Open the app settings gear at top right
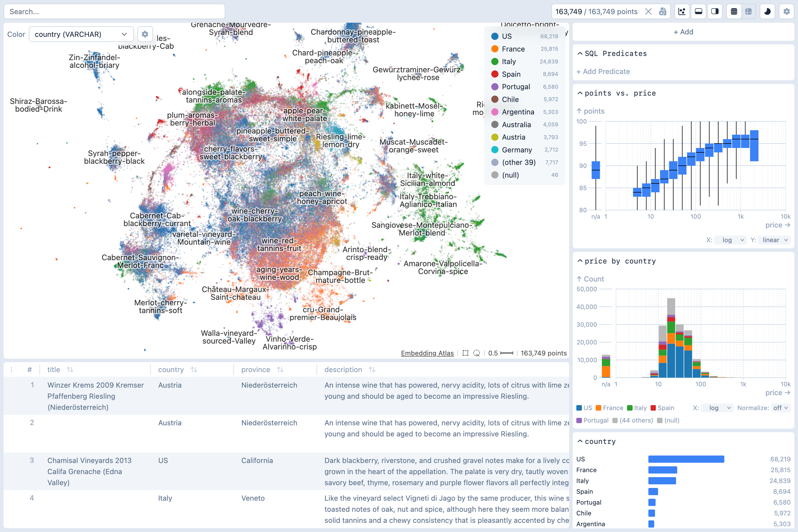The image size is (798, 532). 786,11
